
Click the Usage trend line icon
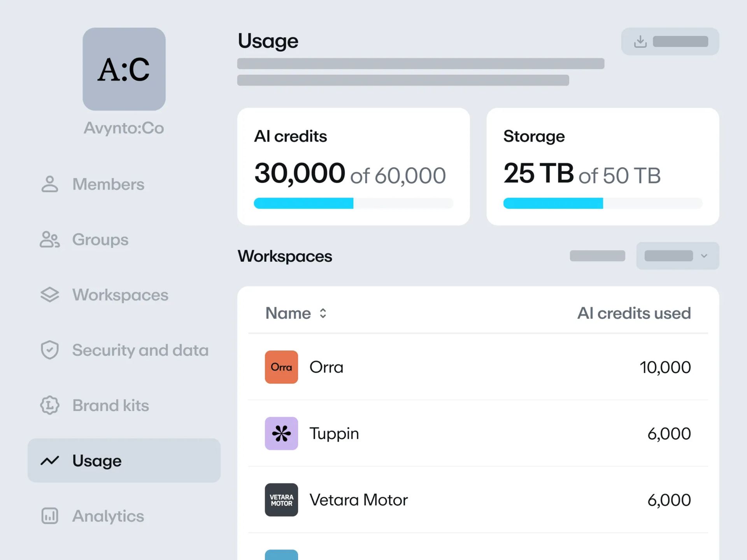pyautogui.click(x=50, y=461)
